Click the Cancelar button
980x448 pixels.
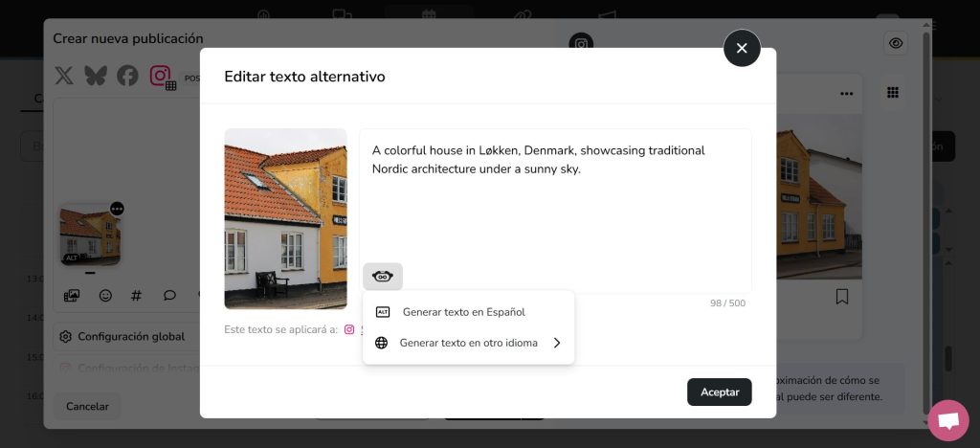click(x=87, y=406)
